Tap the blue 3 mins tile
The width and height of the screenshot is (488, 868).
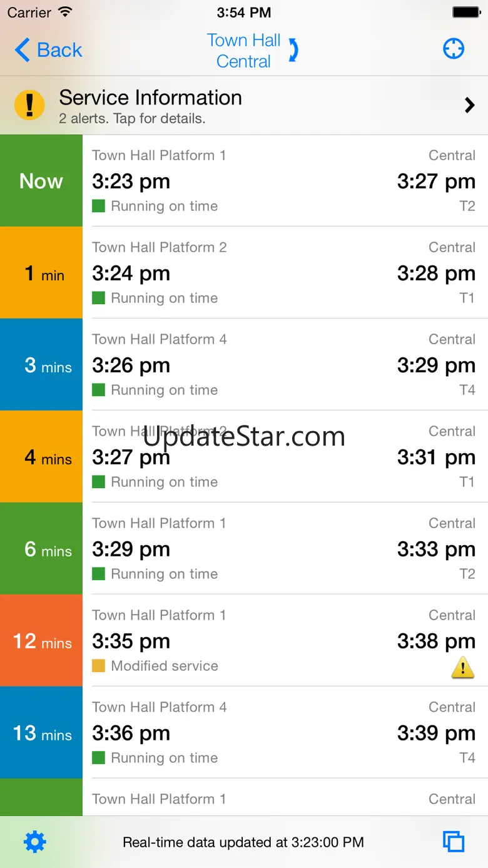pos(41,365)
